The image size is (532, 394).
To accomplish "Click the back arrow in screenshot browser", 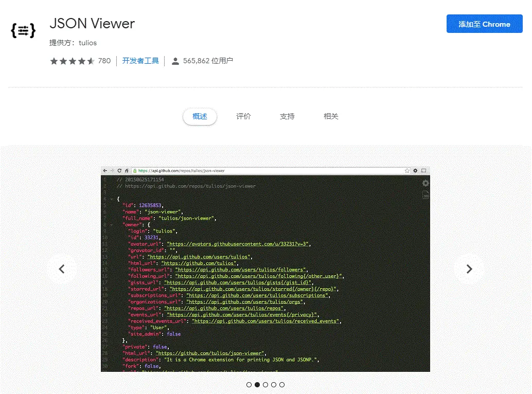I will click(105, 171).
